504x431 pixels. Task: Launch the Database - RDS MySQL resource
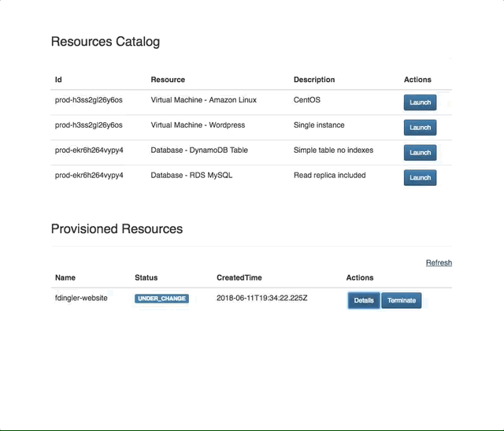click(x=420, y=178)
